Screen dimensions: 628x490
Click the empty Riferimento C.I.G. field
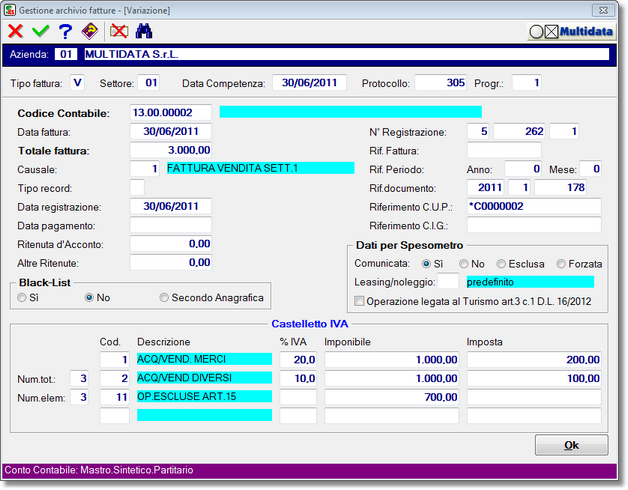[534, 225]
